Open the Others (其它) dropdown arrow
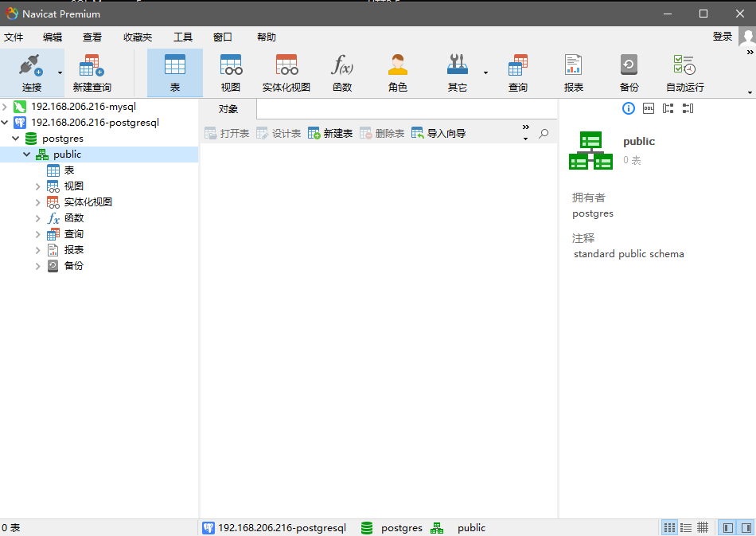The height and width of the screenshot is (536, 756). pyautogui.click(x=485, y=72)
